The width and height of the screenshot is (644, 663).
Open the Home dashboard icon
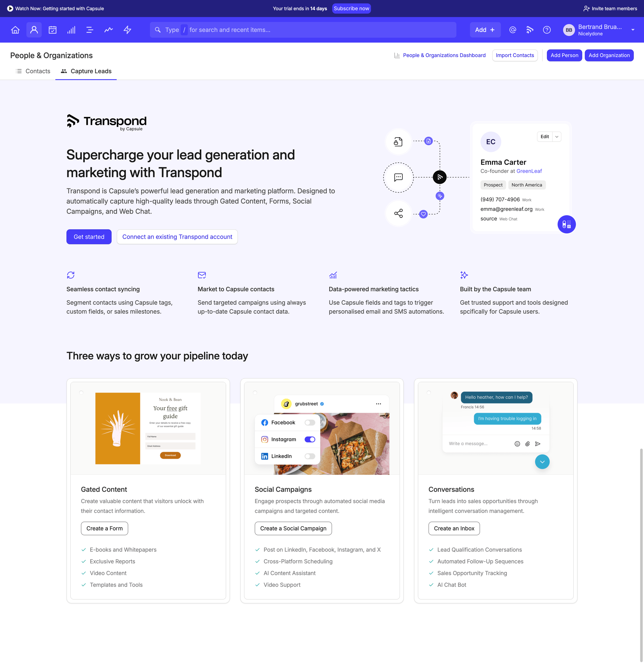[x=15, y=30]
